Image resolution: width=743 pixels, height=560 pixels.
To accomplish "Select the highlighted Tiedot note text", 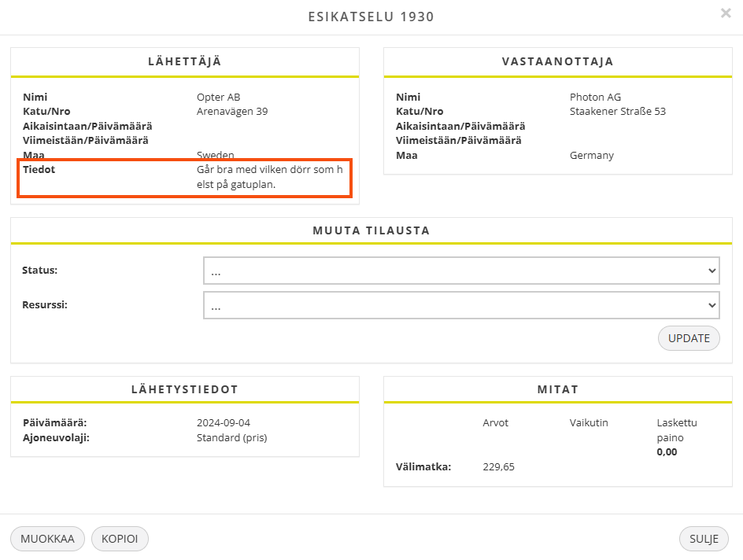I will [x=269, y=177].
